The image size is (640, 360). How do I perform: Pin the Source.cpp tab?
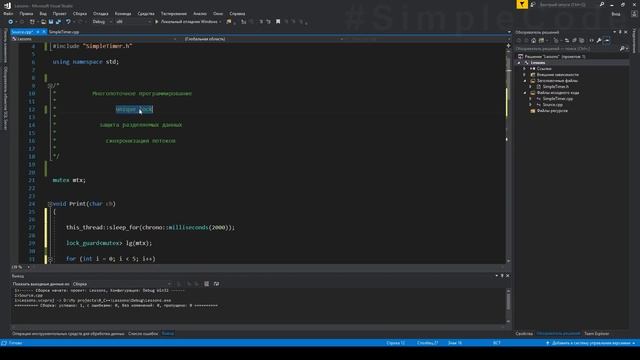[38, 32]
